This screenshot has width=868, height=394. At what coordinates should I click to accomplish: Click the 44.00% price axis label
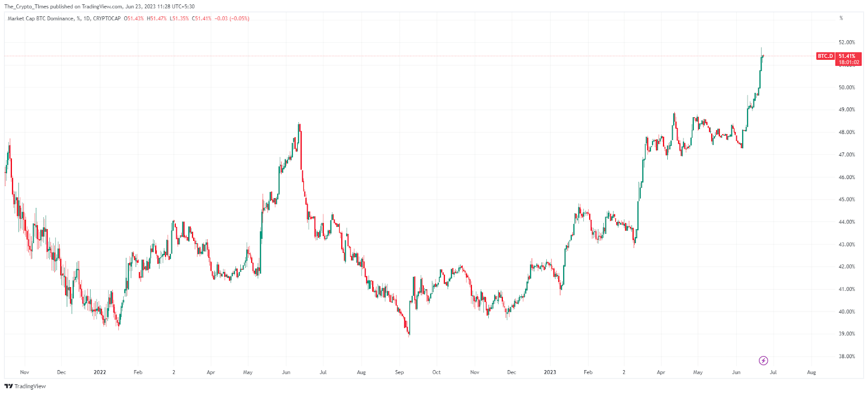pyautogui.click(x=847, y=222)
